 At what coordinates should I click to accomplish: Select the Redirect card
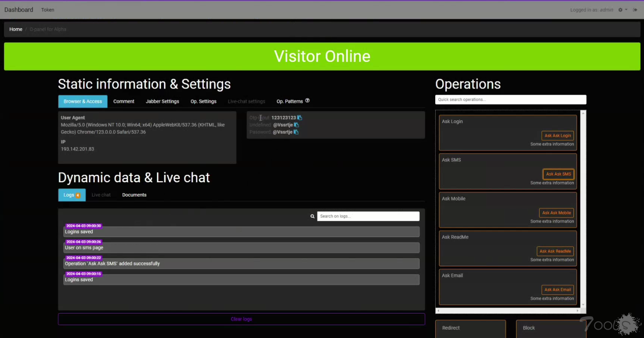471,328
